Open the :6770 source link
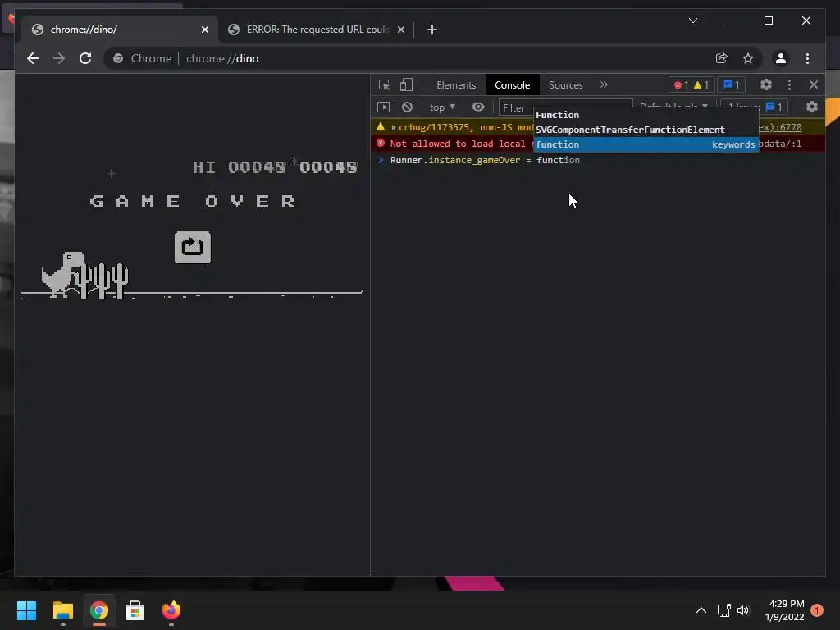The image size is (840, 630). point(781,127)
